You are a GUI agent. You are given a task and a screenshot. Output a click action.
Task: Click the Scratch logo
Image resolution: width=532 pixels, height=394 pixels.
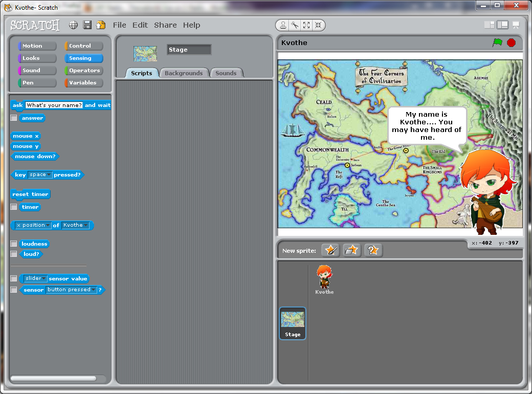[x=35, y=25]
